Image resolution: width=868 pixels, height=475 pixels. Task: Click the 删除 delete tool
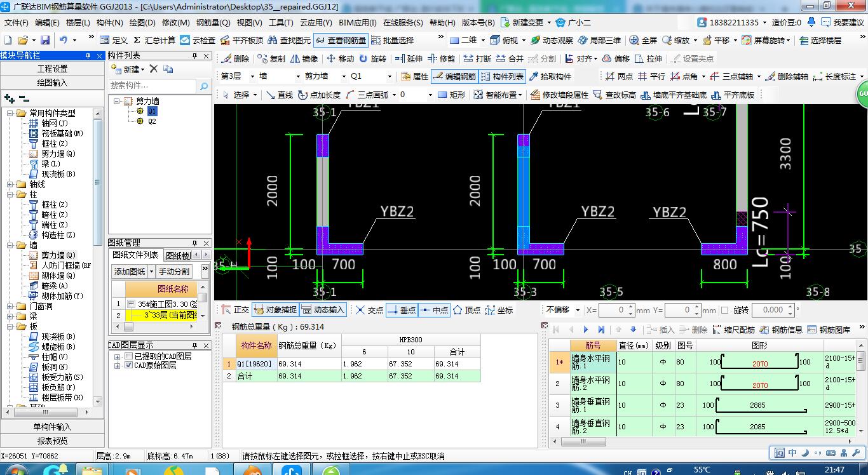click(235, 58)
